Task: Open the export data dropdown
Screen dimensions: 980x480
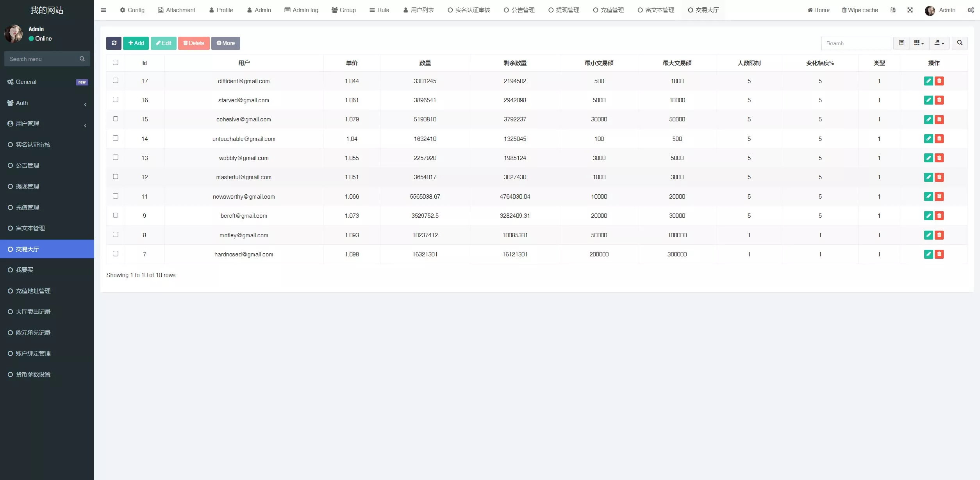Action: click(x=939, y=43)
